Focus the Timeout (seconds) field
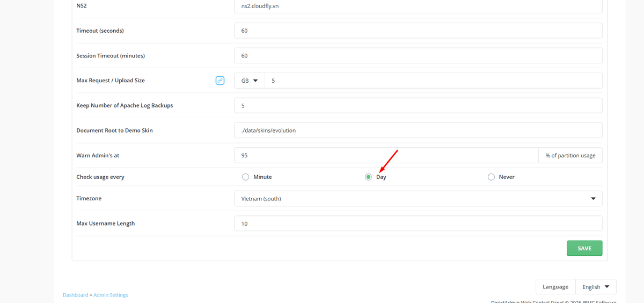The image size is (644, 303). 418,31
